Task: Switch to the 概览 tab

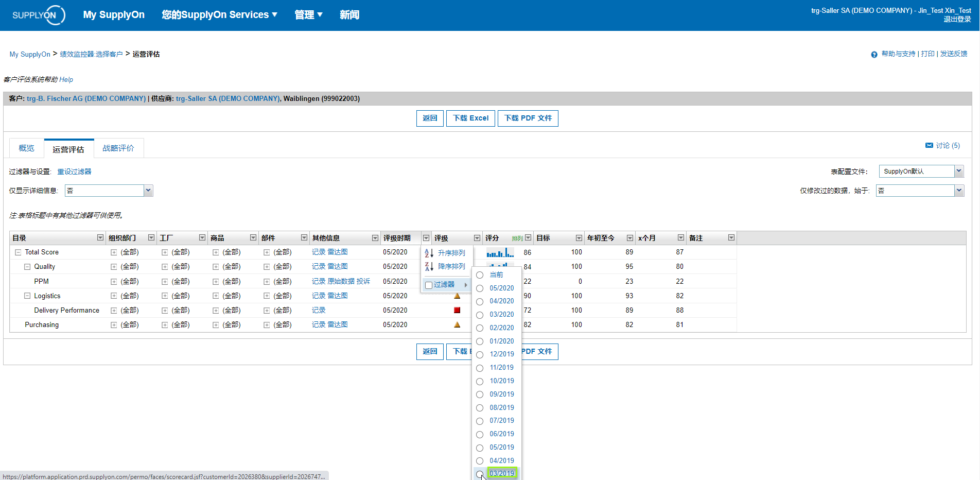Action: [x=26, y=148]
